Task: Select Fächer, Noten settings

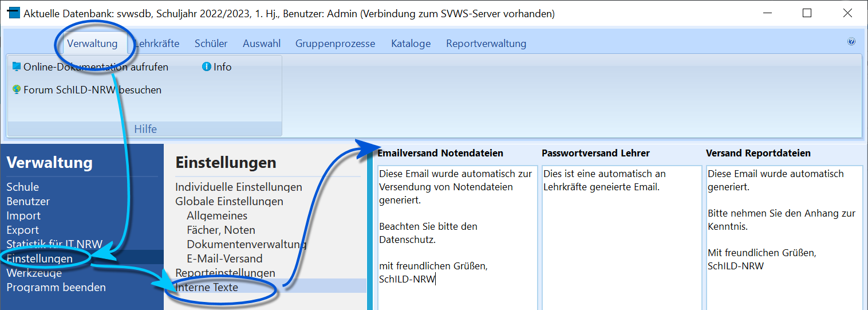Action: (221, 230)
